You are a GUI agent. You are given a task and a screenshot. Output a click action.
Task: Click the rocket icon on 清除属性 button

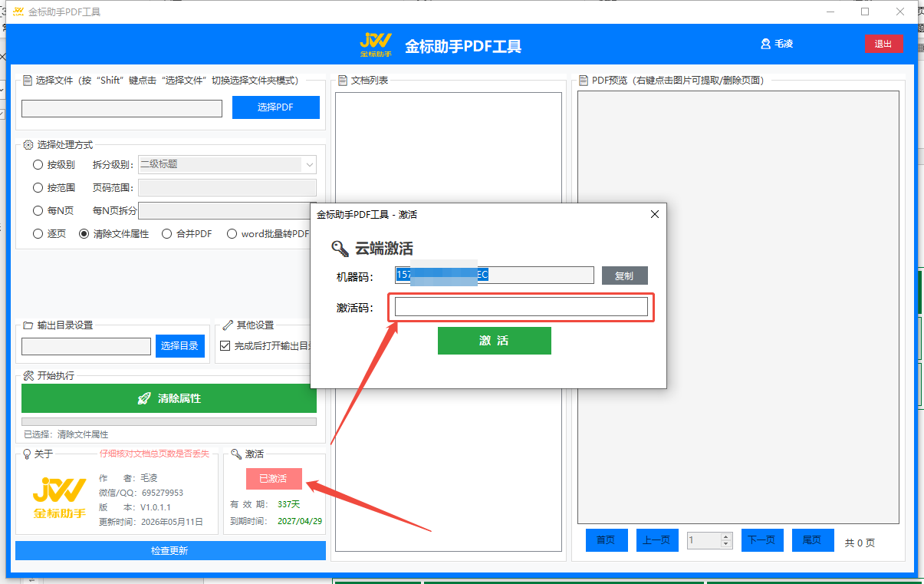pyautogui.click(x=143, y=398)
